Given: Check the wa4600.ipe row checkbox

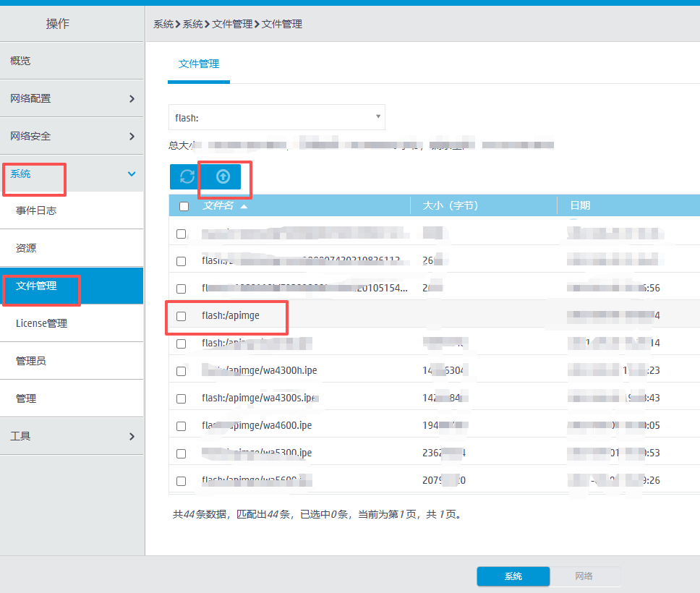Looking at the screenshot, I should tap(182, 426).
